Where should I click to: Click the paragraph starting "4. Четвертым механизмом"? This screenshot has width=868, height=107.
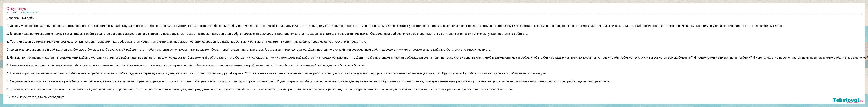[x=437, y=57]
